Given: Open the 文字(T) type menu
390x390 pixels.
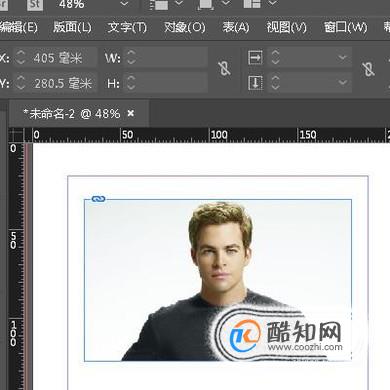Looking at the screenshot, I should point(127,27).
